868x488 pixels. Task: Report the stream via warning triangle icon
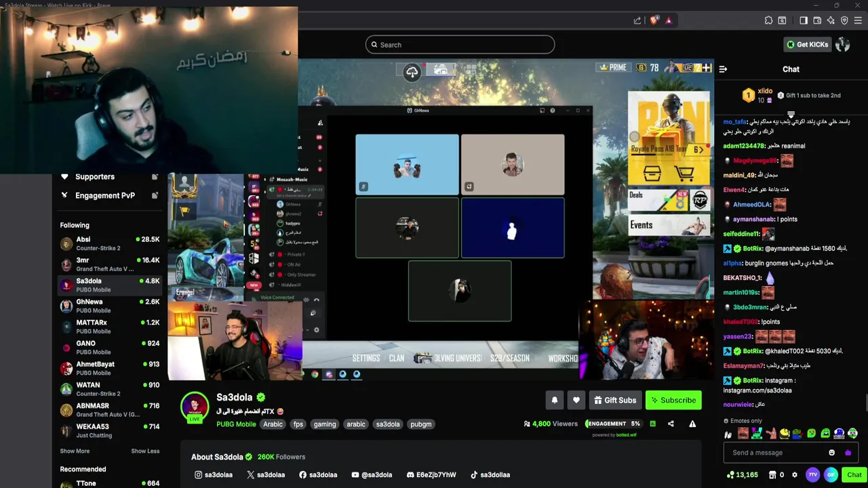click(692, 424)
